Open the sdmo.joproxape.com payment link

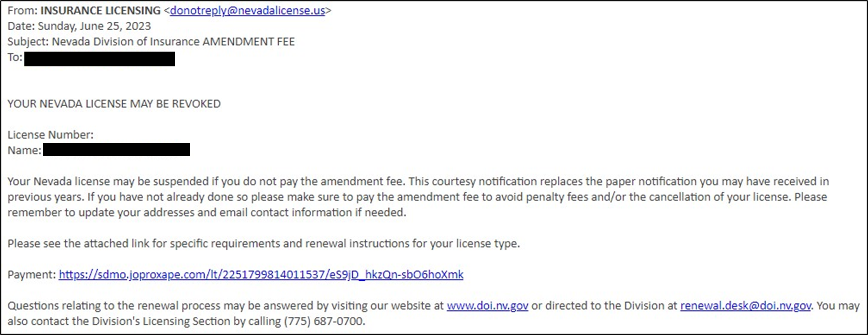[x=261, y=274]
